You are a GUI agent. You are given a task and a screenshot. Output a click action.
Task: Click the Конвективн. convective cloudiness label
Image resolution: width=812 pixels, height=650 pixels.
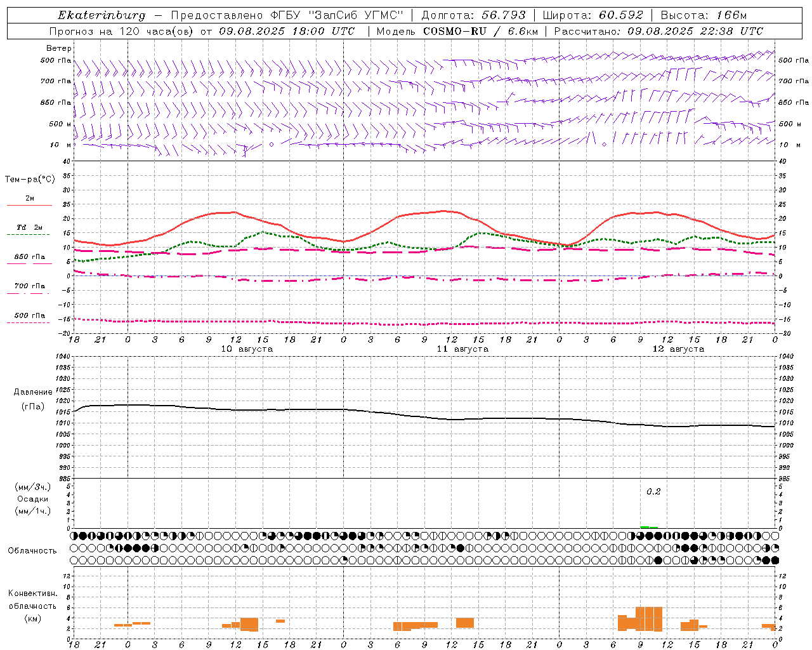point(33,594)
